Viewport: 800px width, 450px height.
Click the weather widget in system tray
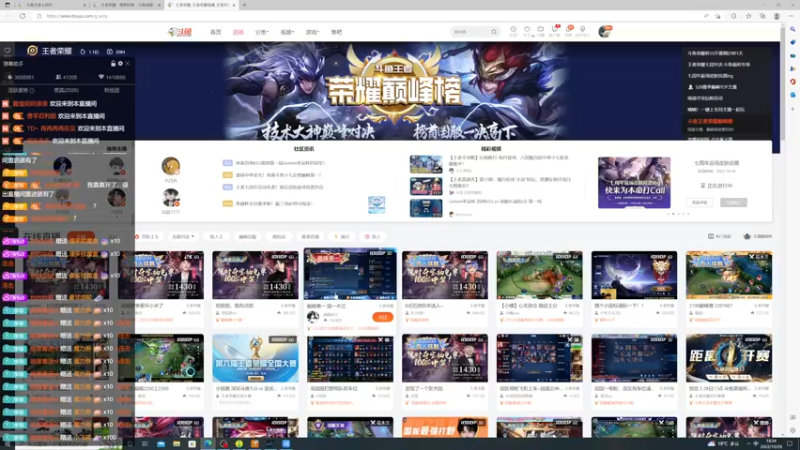pos(723,444)
